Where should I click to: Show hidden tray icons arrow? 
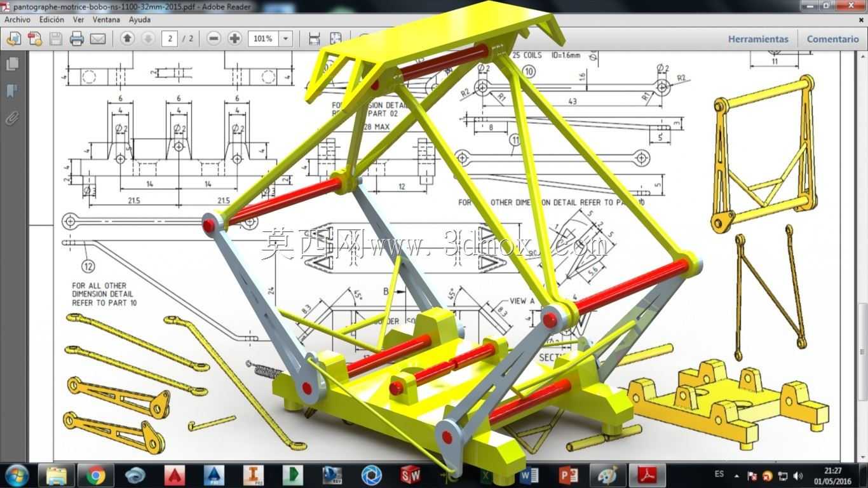(737, 475)
